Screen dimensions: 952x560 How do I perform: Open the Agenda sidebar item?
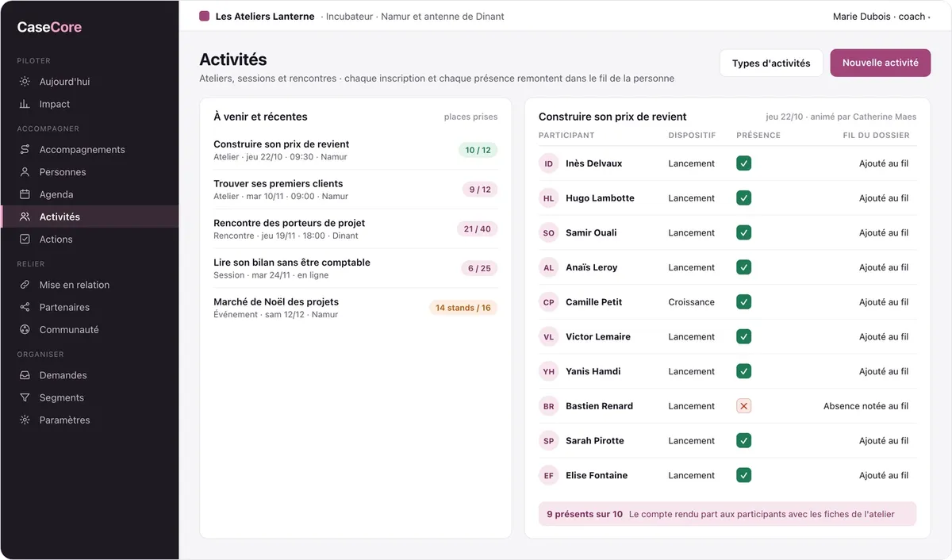[89, 194]
